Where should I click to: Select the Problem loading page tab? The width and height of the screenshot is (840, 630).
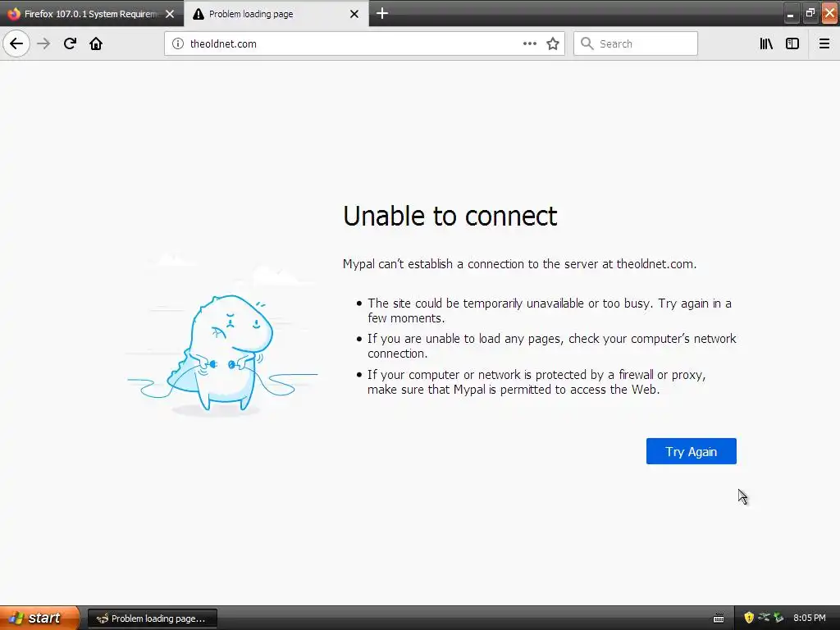(276, 14)
